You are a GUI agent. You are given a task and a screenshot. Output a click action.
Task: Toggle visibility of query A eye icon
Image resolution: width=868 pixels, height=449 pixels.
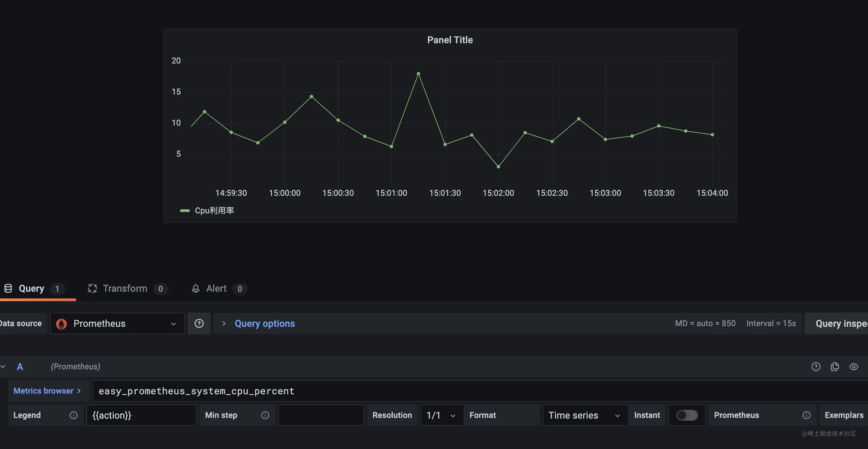pos(854,367)
